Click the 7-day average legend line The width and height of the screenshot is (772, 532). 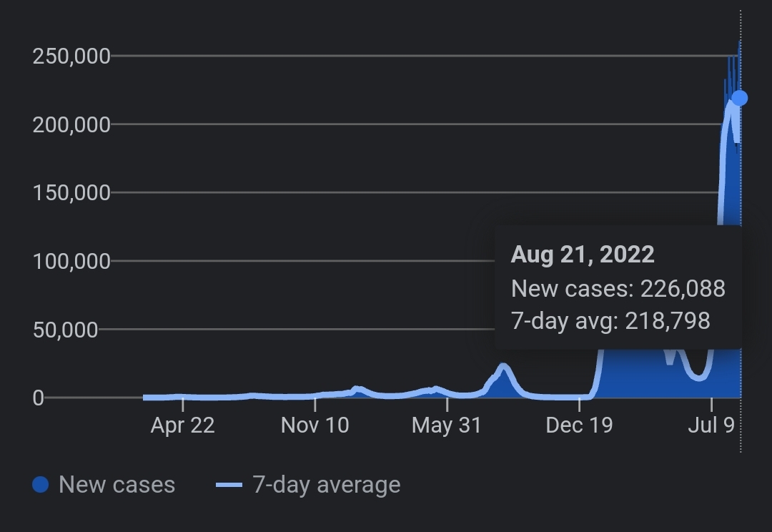pyautogui.click(x=229, y=485)
